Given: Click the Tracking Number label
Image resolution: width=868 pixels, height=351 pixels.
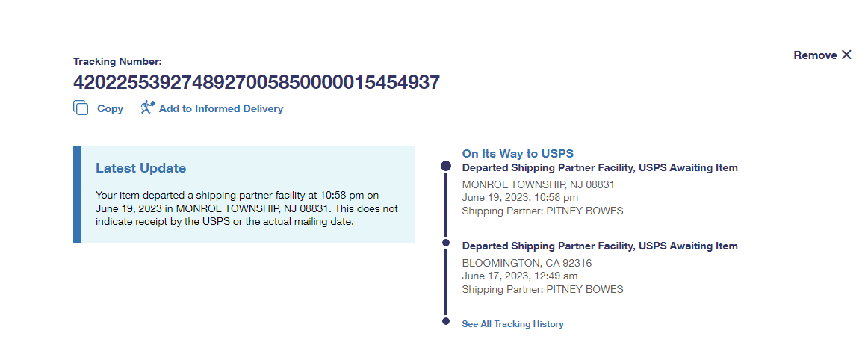Looking at the screenshot, I should click(117, 62).
